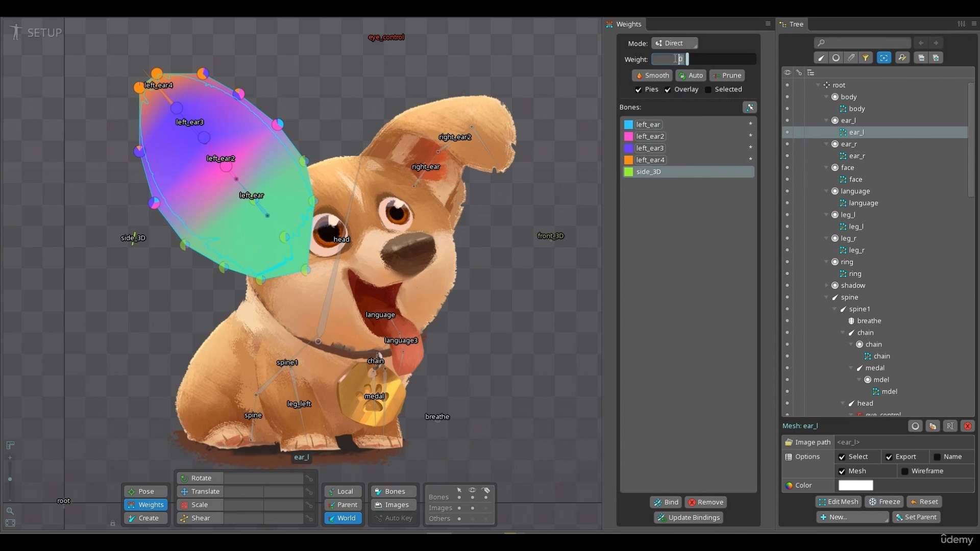
Task: Click the lock icon next to Shear field
Action: (x=309, y=518)
